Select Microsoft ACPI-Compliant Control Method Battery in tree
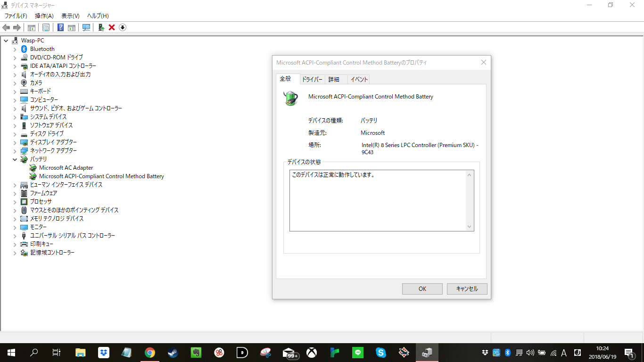The width and height of the screenshot is (644, 362). point(101,176)
